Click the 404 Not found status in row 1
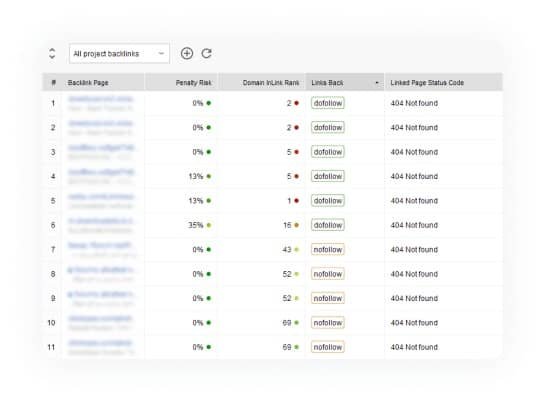Image resolution: width=545 pixels, height=409 pixels. pyautogui.click(x=414, y=103)
